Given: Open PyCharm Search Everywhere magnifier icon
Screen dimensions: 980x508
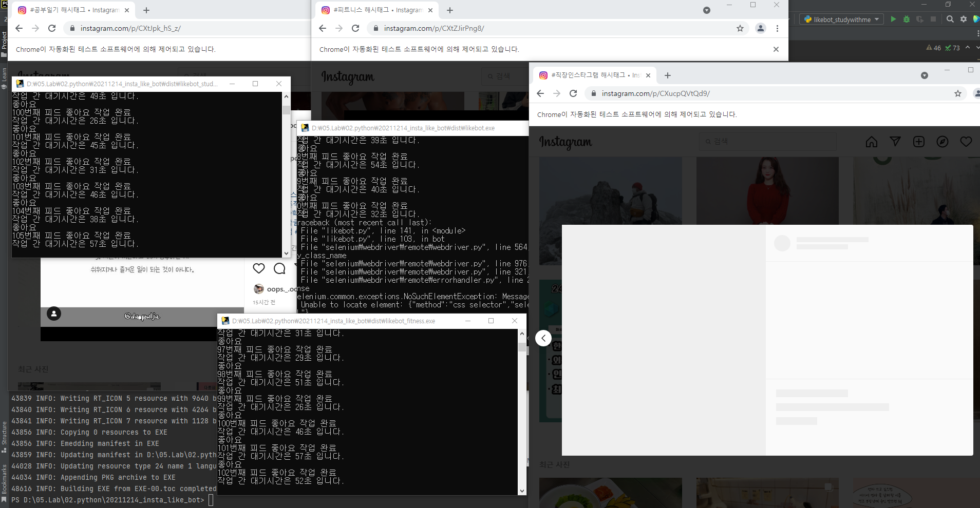Looking at the screenshot, I should (x=950, y=19).
